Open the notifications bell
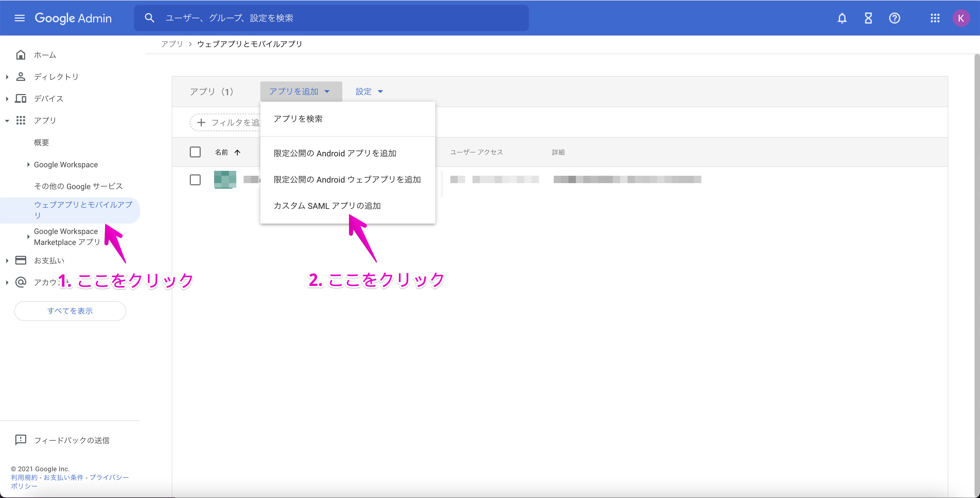 coord(842,18)
